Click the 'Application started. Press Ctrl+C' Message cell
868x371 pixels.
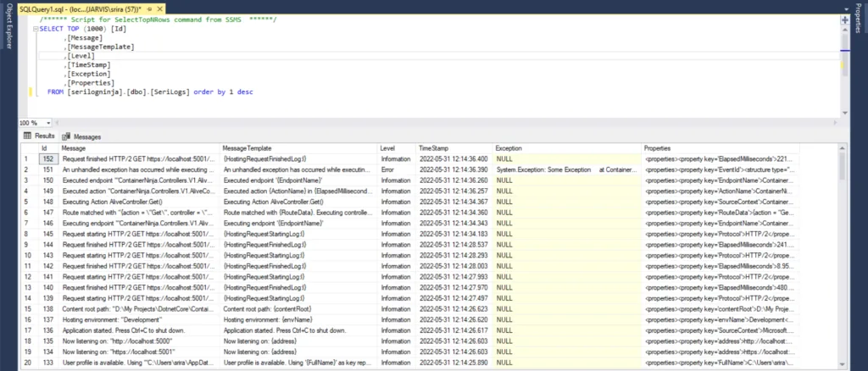pos(140,330)
